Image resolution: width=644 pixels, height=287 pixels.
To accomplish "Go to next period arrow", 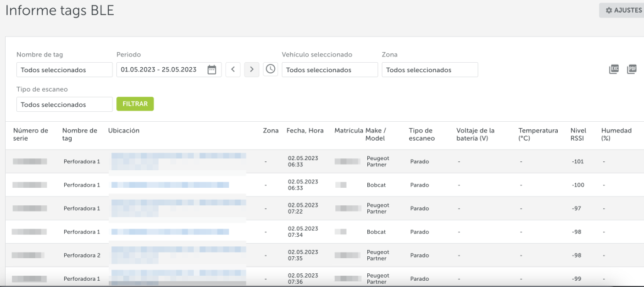I will (x=252, y=70).
